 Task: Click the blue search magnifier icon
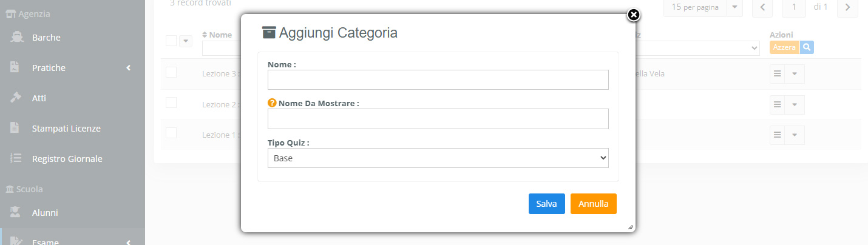(807, 47)
